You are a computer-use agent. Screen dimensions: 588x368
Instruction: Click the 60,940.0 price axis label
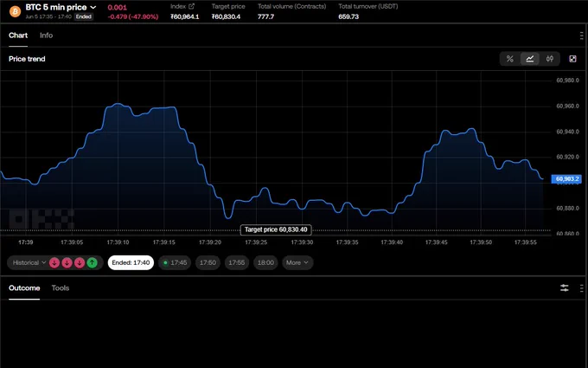click(x=567, y=132)
